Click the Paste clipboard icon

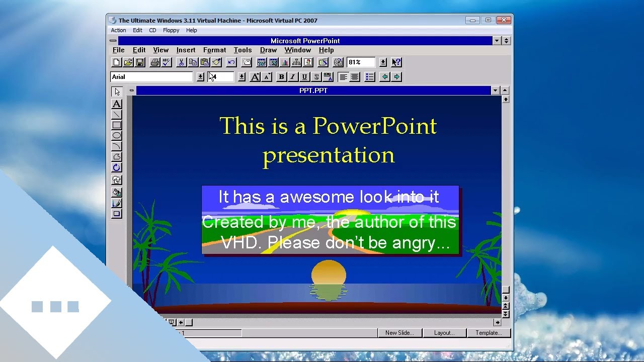click(x=205, y=62)
